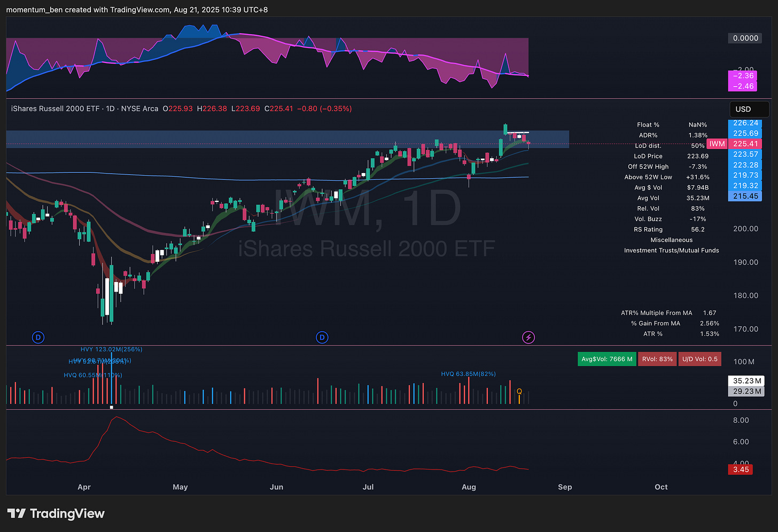Click the Jul label on time axis
The height and width of the screenshot is (532, 778).
click(x=368, y=487)
